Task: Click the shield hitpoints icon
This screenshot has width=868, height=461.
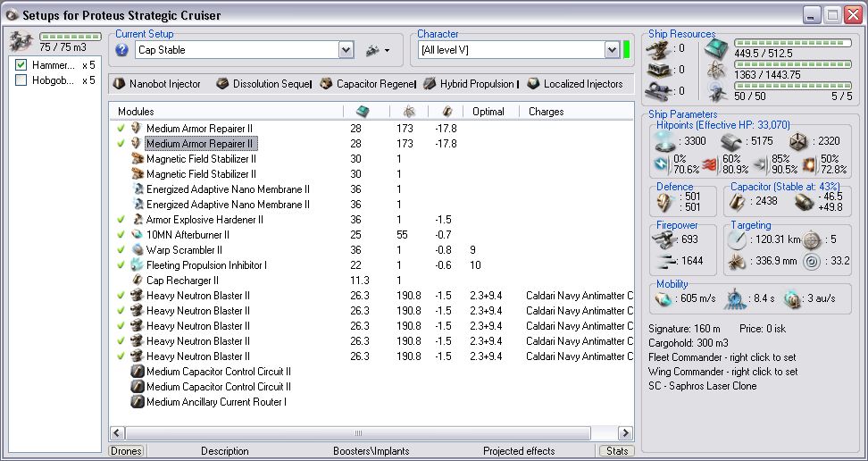Action: tap(665, 142)
